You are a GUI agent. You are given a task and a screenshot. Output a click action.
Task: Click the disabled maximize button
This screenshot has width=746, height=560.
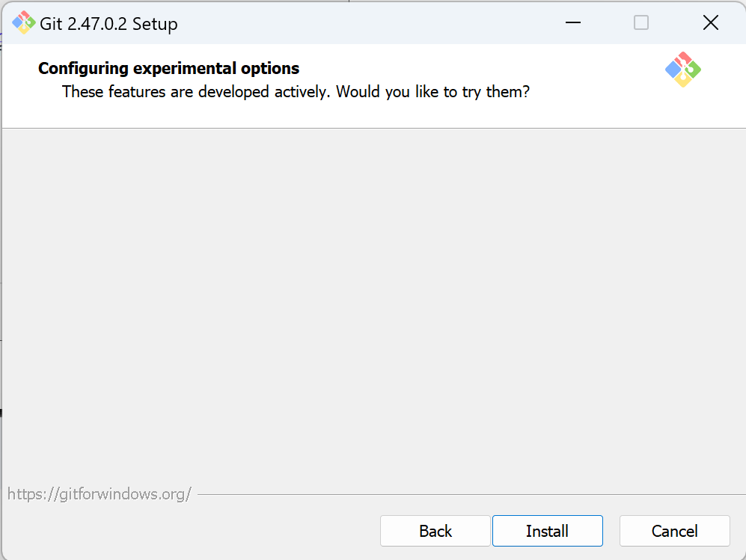[x=640, y=22]
